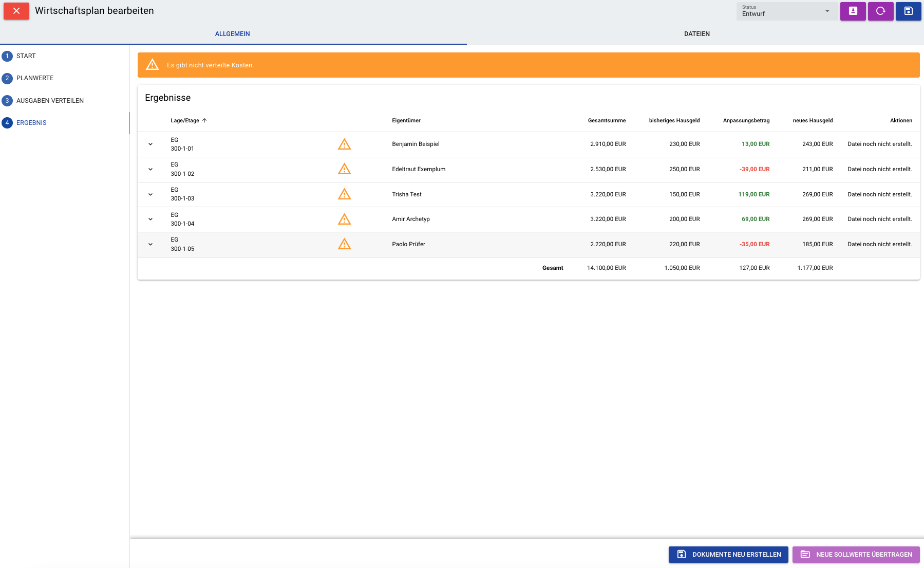
Task: Click Anpassungsbetrag 13,00 EUR
Action: point(756,144)
